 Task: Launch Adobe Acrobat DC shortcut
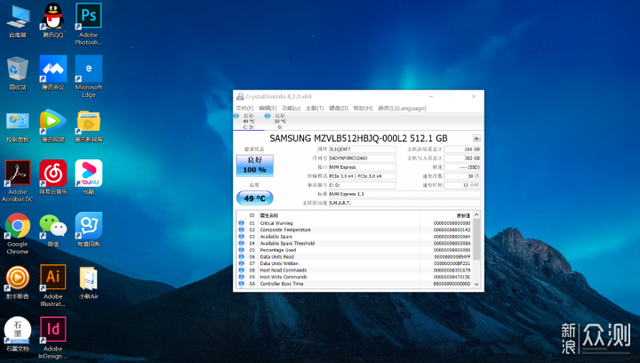(x=18, y=173)
